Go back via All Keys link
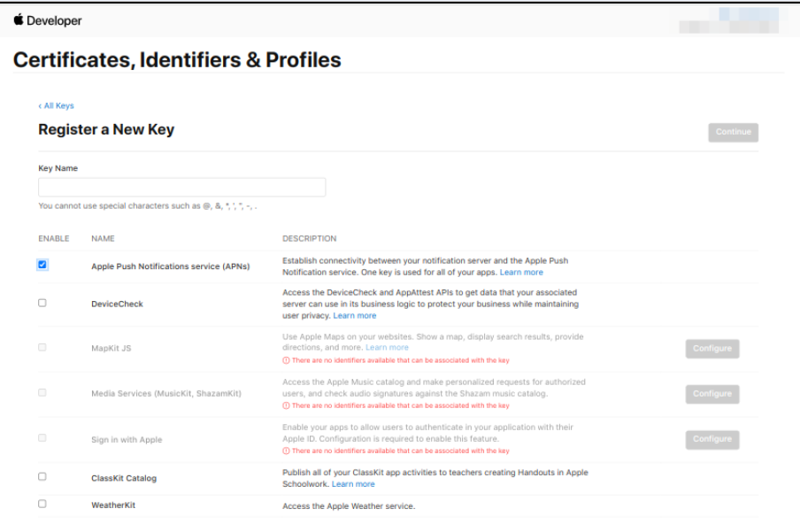Image resolution: width=800 pixels, height=532 pixels. (56, 105)
